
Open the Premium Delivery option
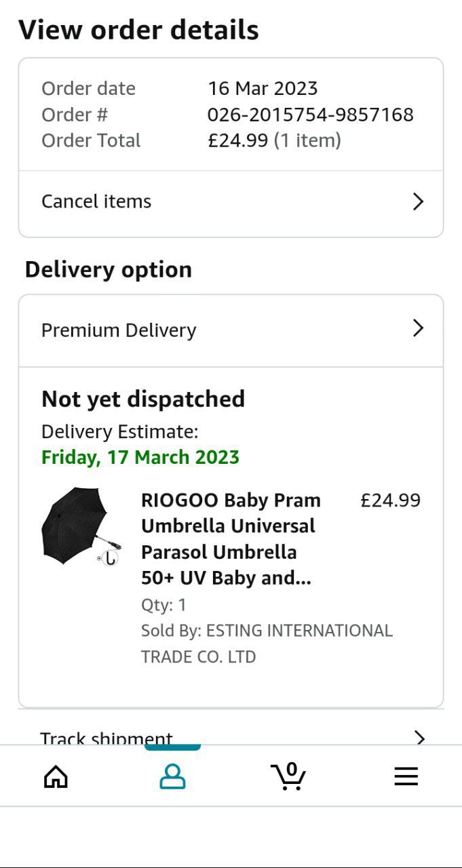(119, 330)
